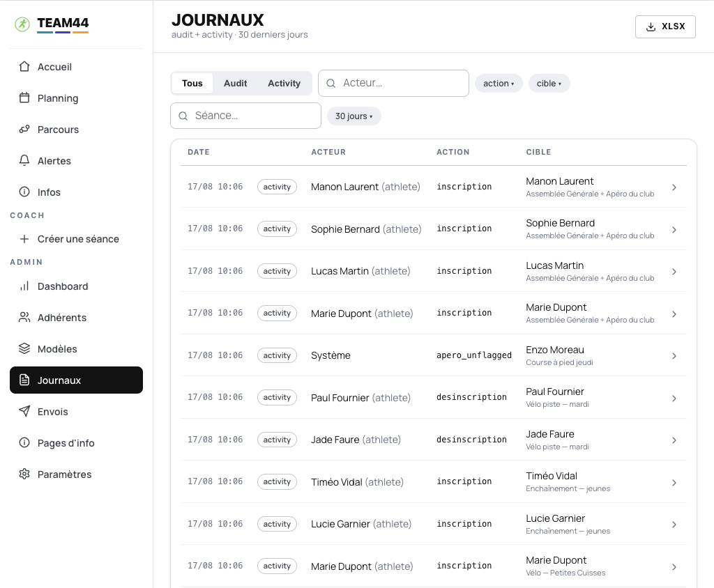Focus the Séance search field
Viewport: 714px width, 588px height.
point(246,116)
